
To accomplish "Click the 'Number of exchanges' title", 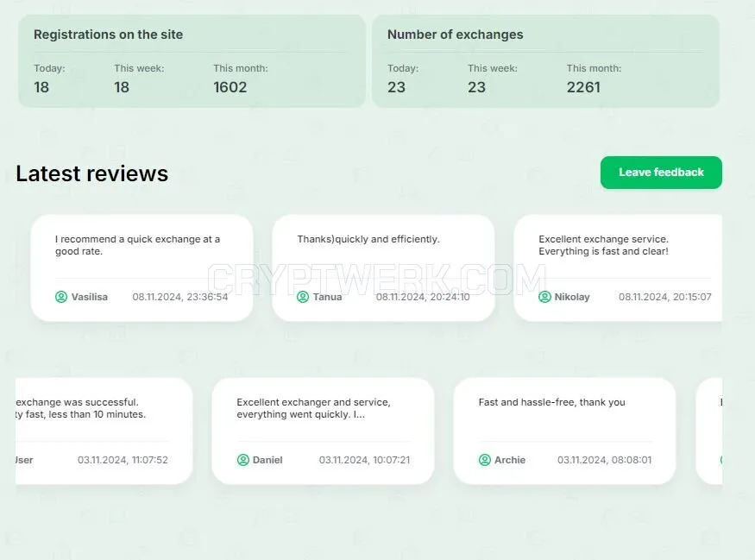I will (455, 35).
